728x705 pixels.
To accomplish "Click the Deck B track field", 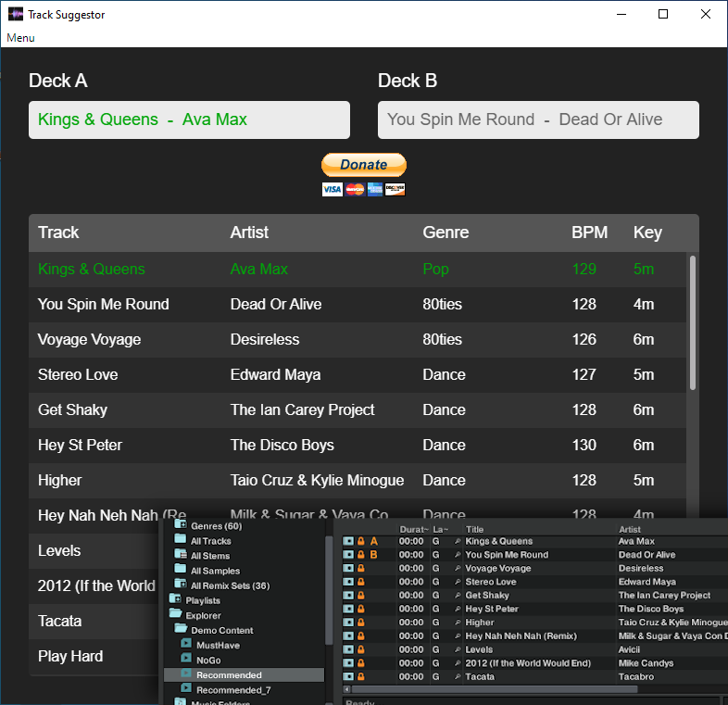I will 538,120.
